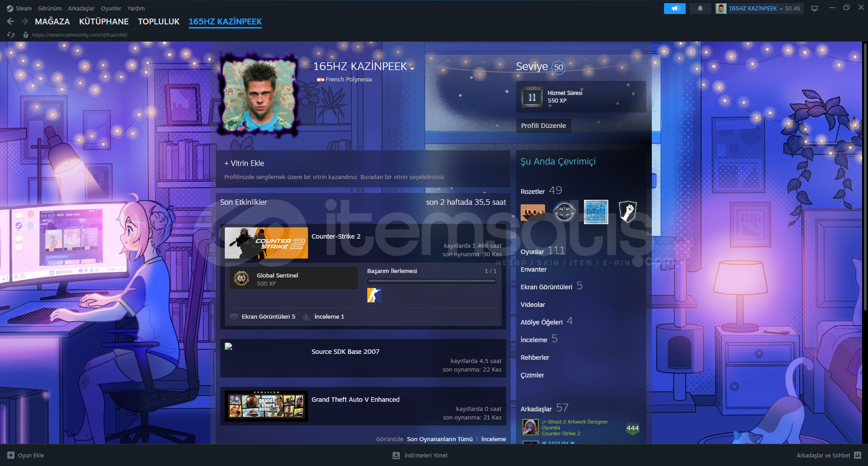This screenshot has height=466, width=868.
Task: Click the Ghost friend avatar
Action: click(530, 427)
